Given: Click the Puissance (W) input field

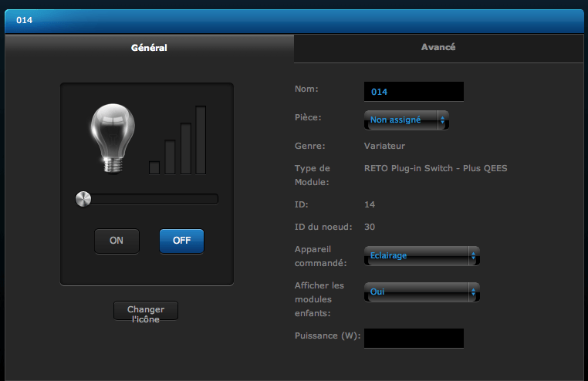Looking at the screenshot, I should point(414,339).
